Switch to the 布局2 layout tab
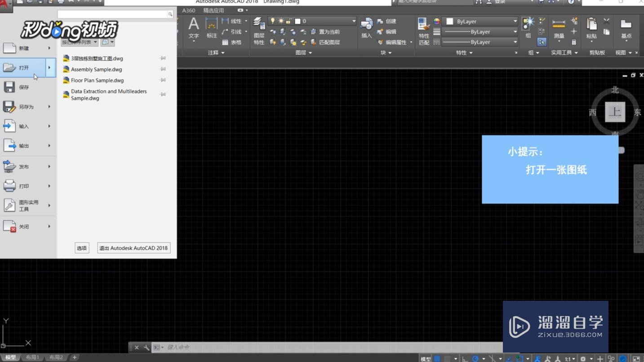Screen dimensions: 644x362 pyautogui.click(x=56, y=358)
